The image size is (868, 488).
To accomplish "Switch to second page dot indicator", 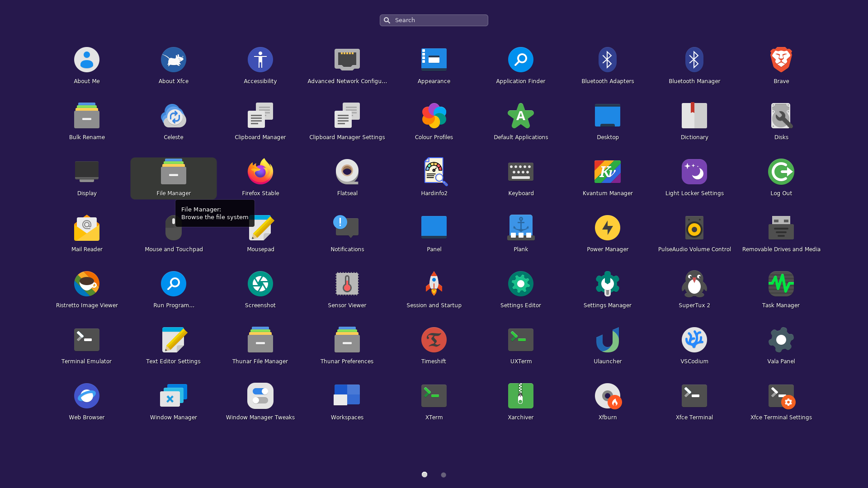I will tap(443, 475).
